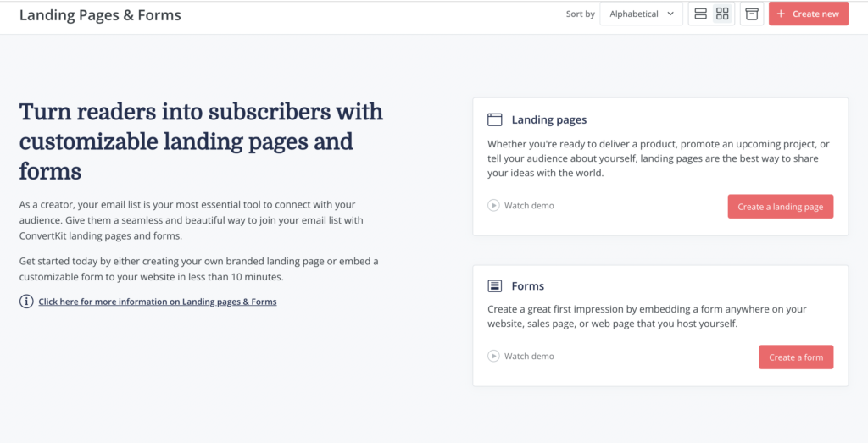868x443 pixels.
Task: Click the browser window icon beside Landing pages
Action: click(x=495, y=119)
